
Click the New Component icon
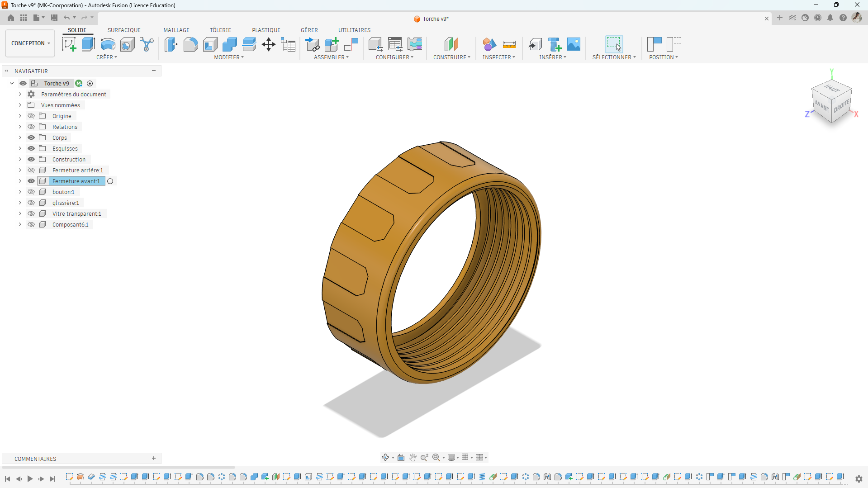tap(332, 44)
